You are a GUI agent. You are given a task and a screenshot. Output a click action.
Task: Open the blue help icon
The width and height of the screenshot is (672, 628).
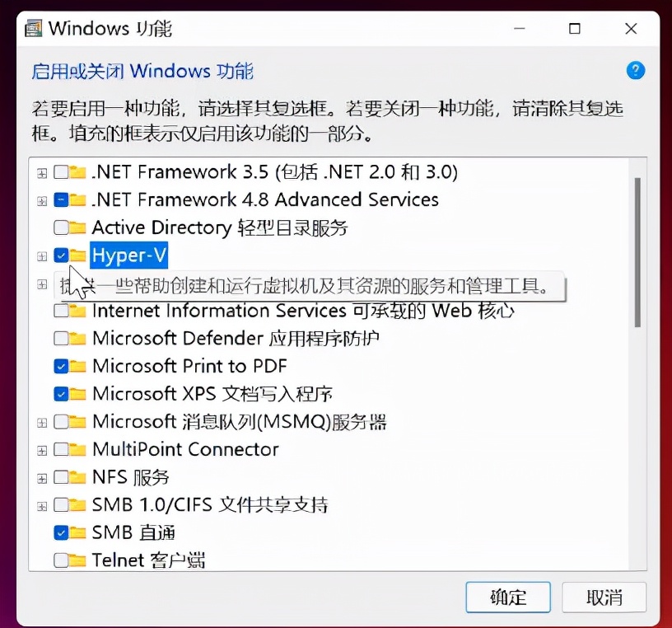635,71
